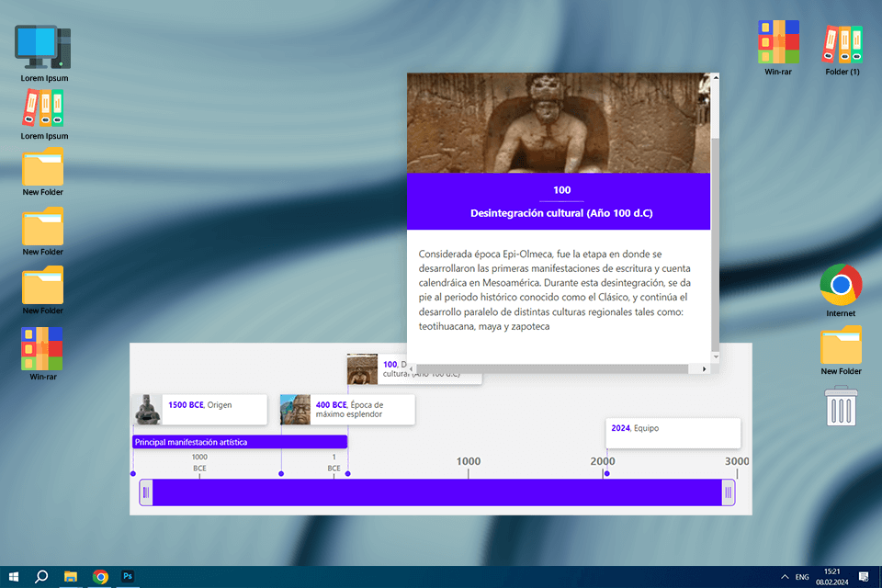Image resolution: width=882 pixels, height=588 pixels.
Task: Click the right handle of the timeline range slider
Action: pyautogui.click(x=729, y=492)
